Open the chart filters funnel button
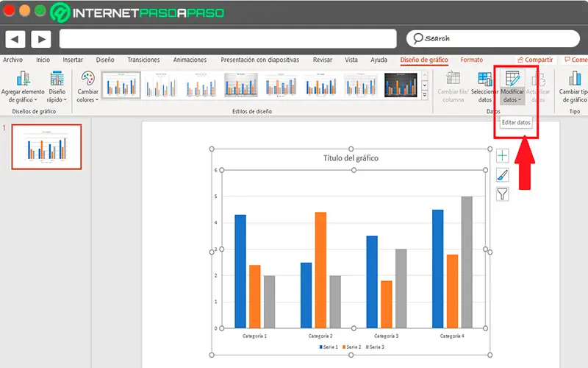588x368 pixels. click(x=503, y=194)
